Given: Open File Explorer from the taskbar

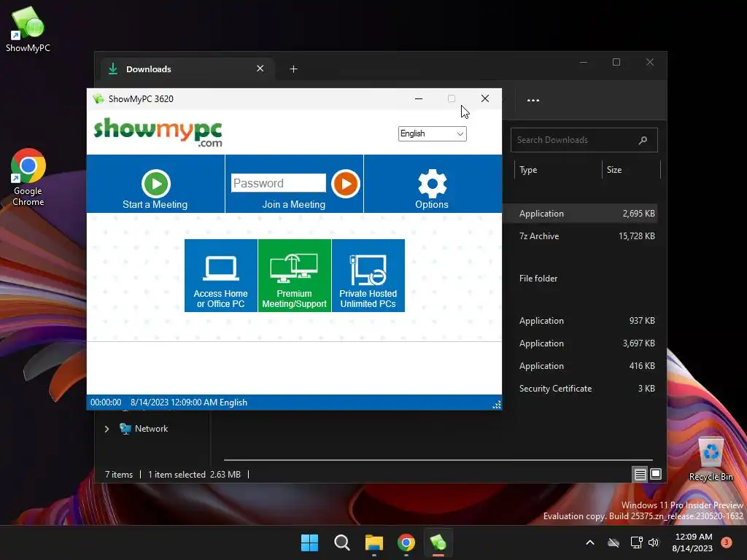Looking at the screenshot, I should click(x=374, y=542).
